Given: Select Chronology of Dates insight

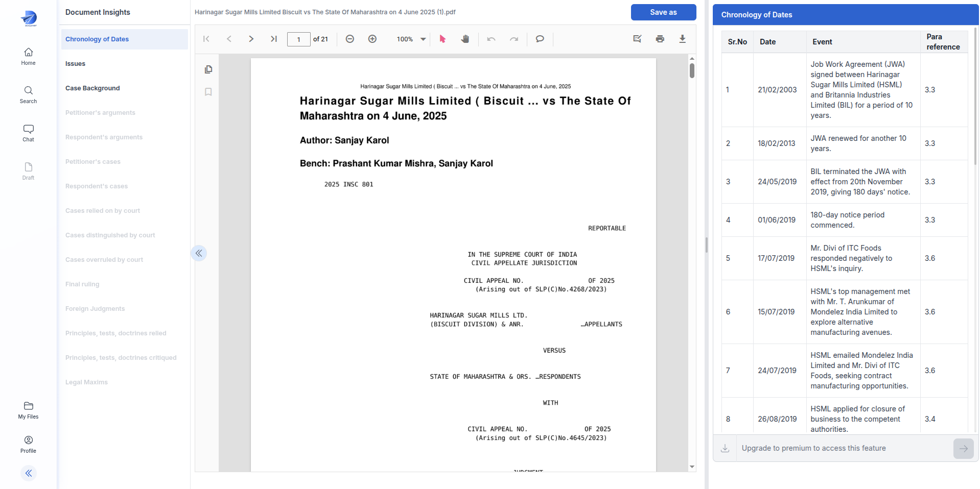Looking at the screenshot, I should coord(125,39).
